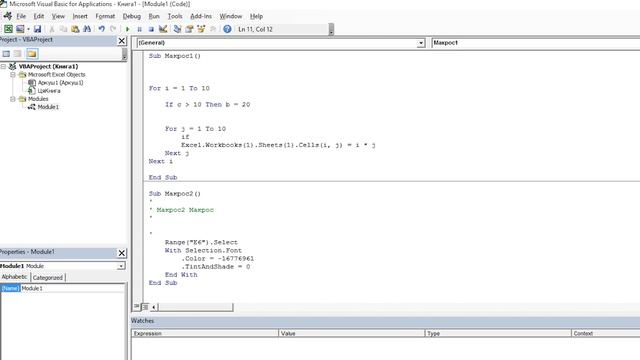640x360 pixels.
Task: Click the Value column header in Watches
Action: 351,333
